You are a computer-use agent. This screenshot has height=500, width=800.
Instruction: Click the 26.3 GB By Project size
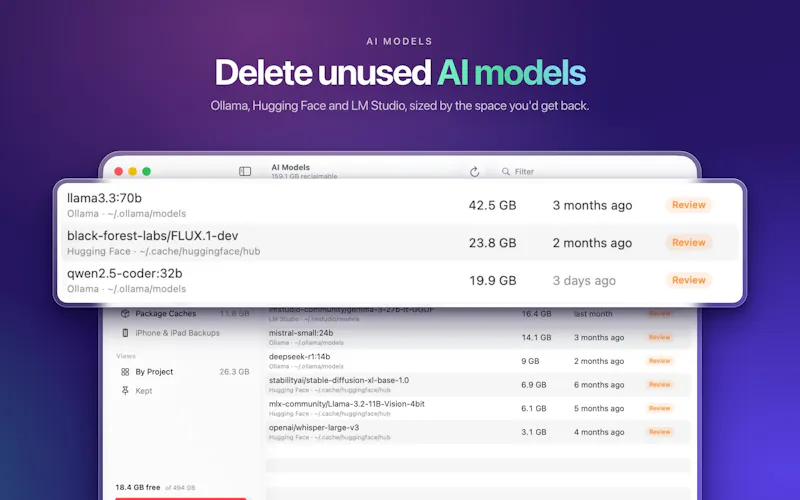(x=234, y=372)
